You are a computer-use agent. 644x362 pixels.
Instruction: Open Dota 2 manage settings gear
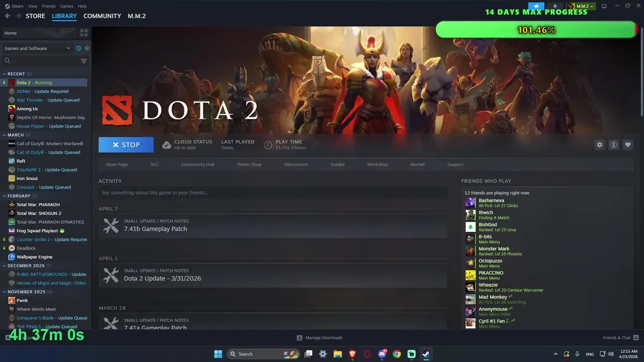click(599, 145)
